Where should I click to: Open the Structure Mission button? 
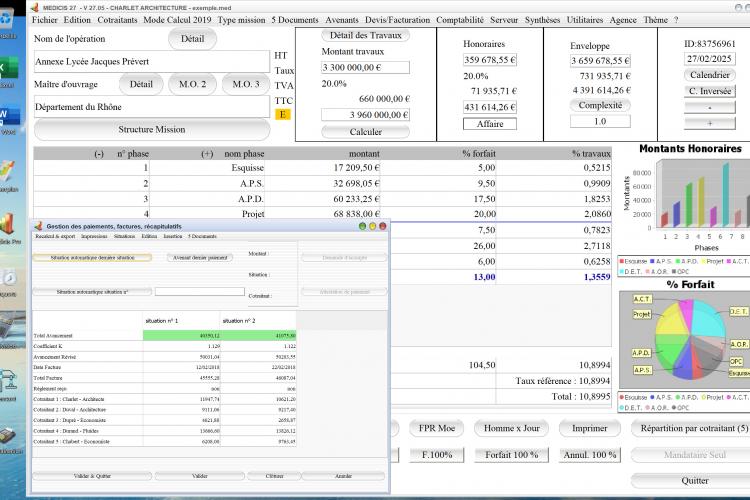pyautogui.click(x=152, y=130)
